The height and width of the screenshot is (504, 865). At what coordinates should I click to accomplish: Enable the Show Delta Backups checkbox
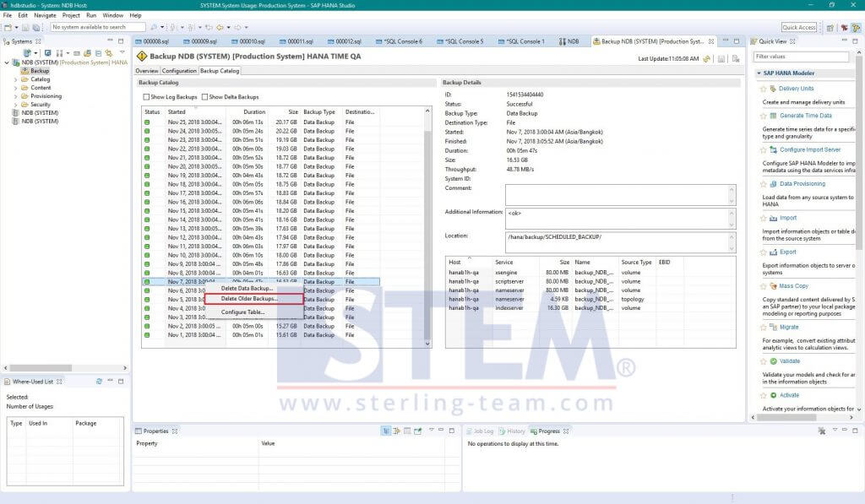pos(205,97)
